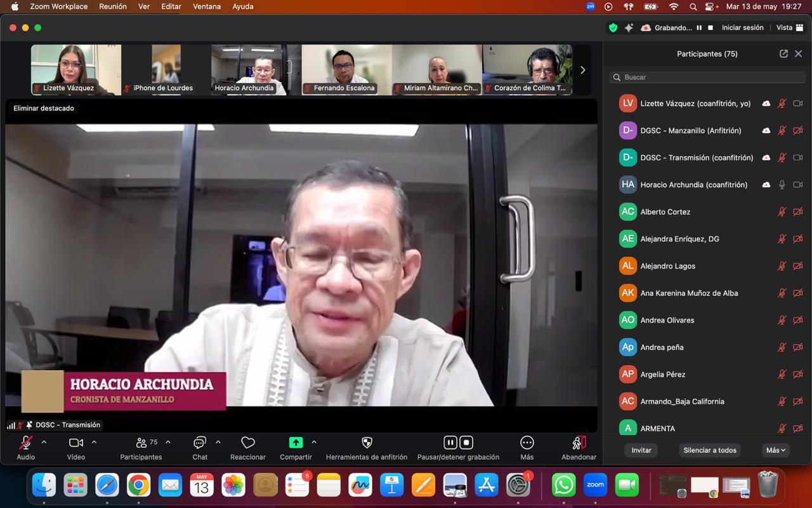812x508 pixels.
Task: Toggle the Vídeo camera button
Action: 75,443
